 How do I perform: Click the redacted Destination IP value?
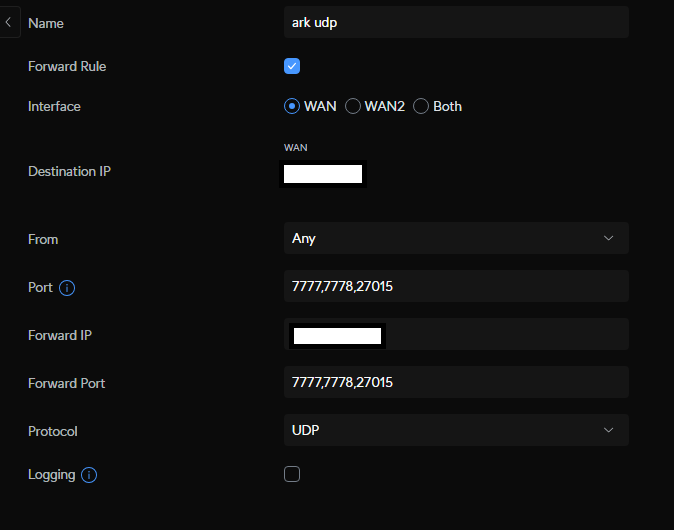tap(323, 174)
